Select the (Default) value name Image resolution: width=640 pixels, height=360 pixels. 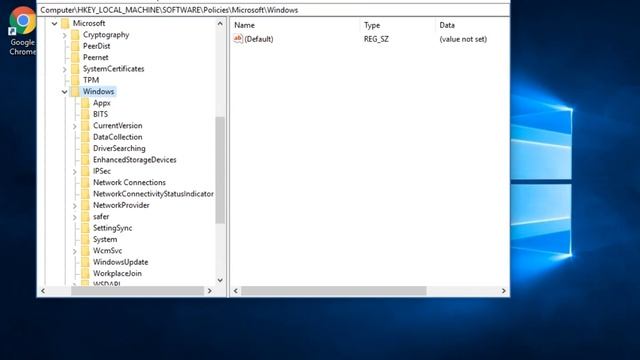259,39
